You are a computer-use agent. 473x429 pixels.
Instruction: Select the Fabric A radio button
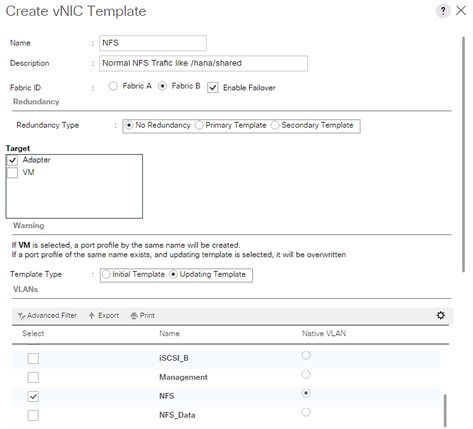click(113, 86)
